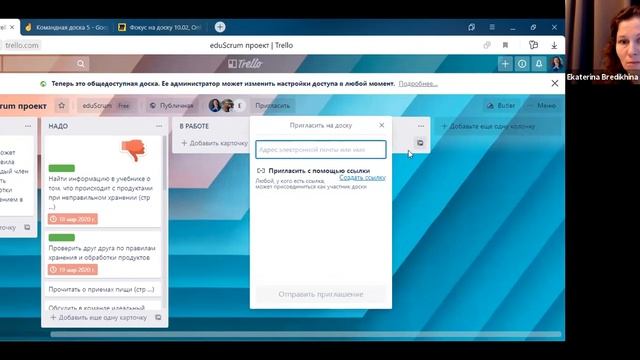Click Добавьте еще одну колонку
Image resolution: width=640 pixels, height=360 pixels.
click(488, 127)
